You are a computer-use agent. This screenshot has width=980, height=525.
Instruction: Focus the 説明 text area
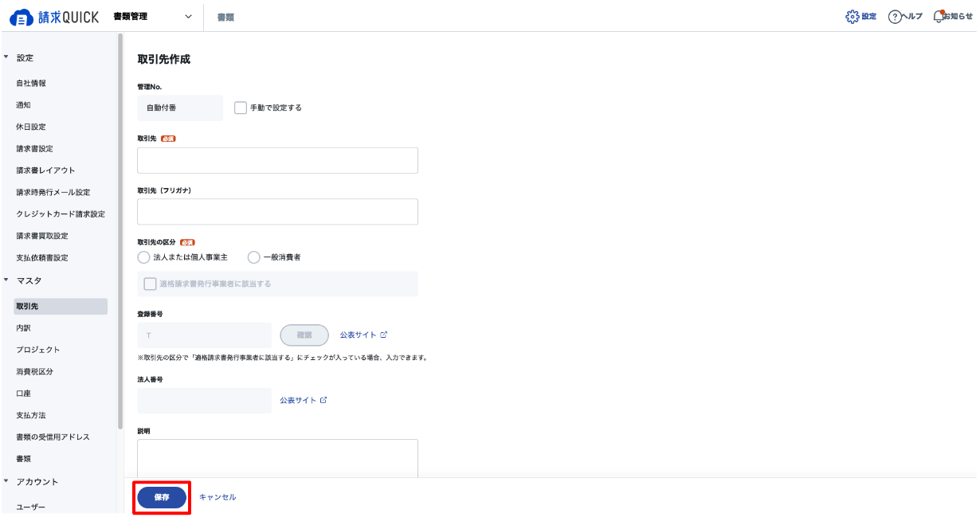(x=277, y=459)
